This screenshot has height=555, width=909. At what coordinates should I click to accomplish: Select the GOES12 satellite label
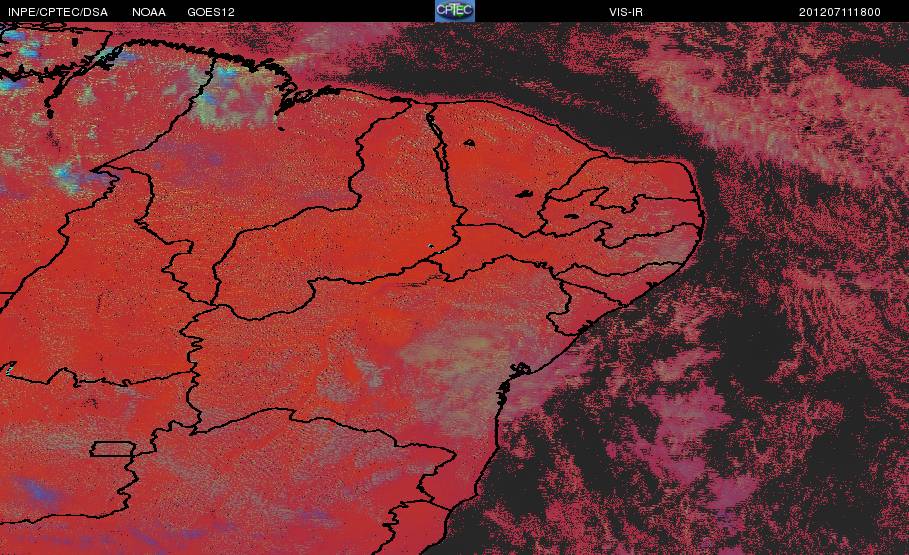211,12
